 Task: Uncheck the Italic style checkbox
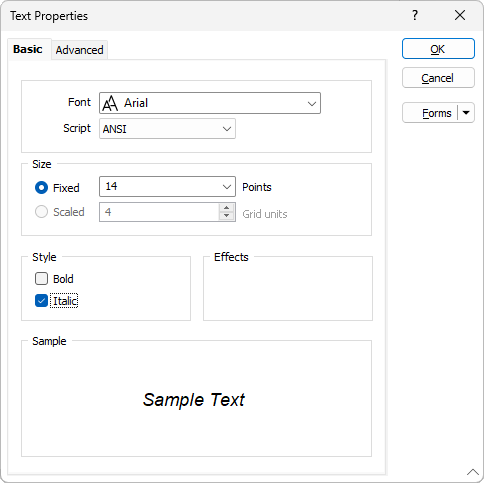click(41, 301)
